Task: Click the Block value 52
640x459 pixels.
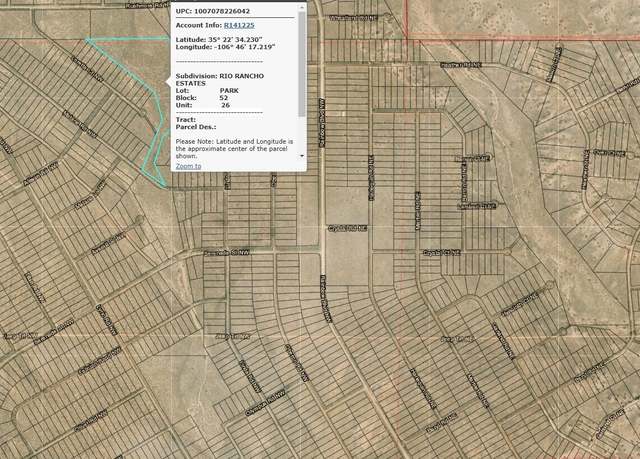Action: pyautogui.click(x=223, y=98)
